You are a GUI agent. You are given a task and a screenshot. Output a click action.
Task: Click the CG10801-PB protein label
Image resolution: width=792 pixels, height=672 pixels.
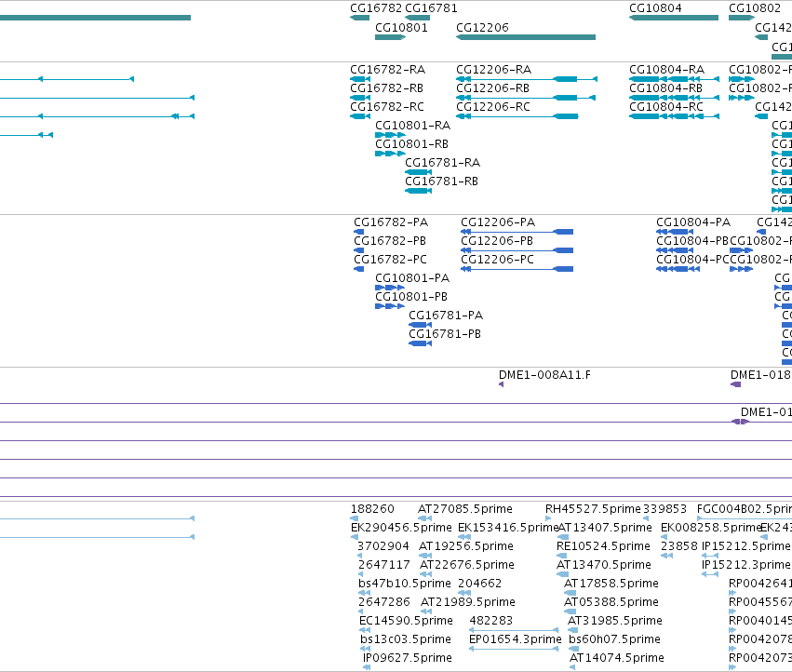tap(411, 297)
